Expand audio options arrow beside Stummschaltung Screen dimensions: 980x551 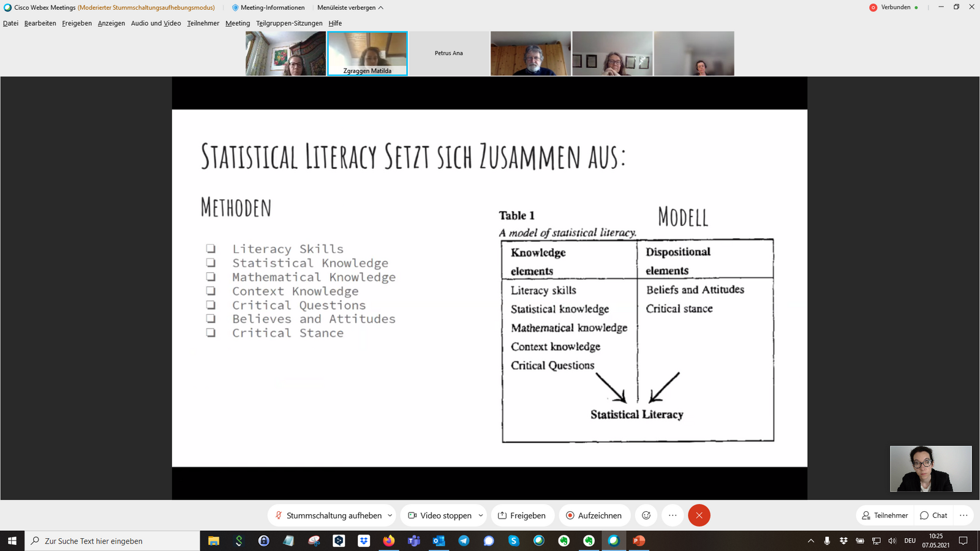pos(390,515)
